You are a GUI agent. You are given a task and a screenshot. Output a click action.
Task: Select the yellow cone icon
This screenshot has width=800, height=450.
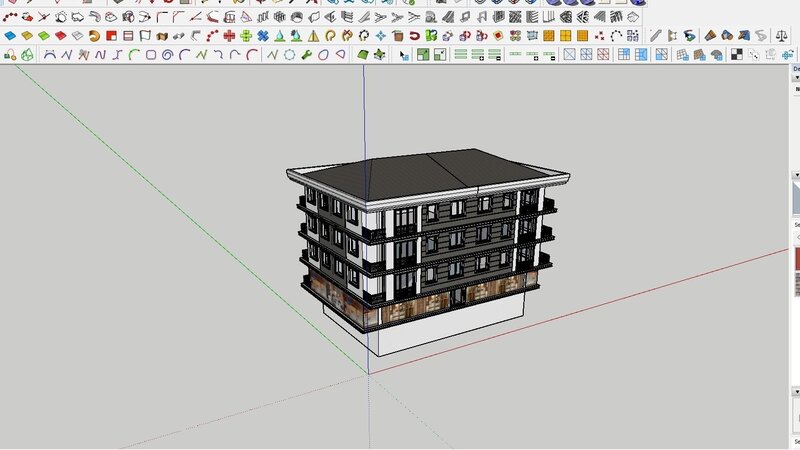click(x=312, y=35)
